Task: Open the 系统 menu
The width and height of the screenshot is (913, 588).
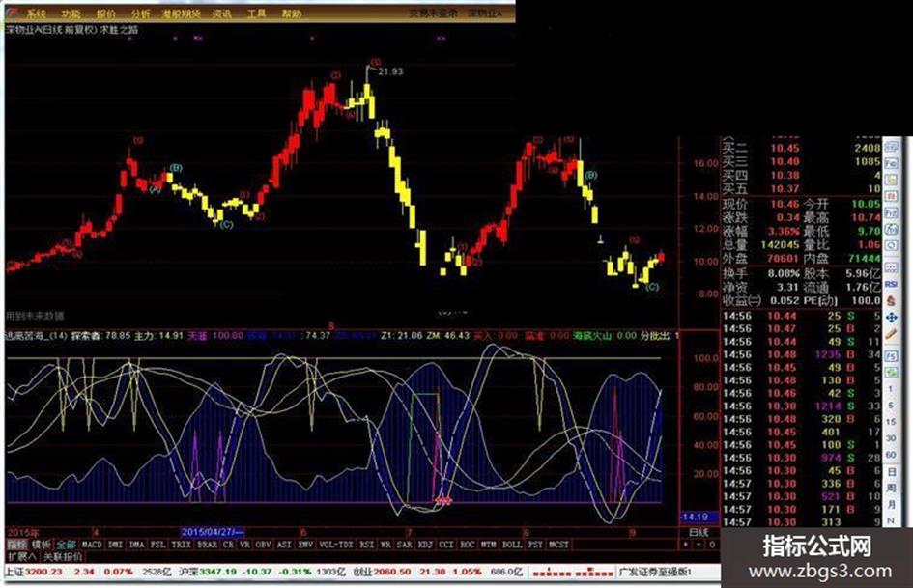Action: click(36, 13)
